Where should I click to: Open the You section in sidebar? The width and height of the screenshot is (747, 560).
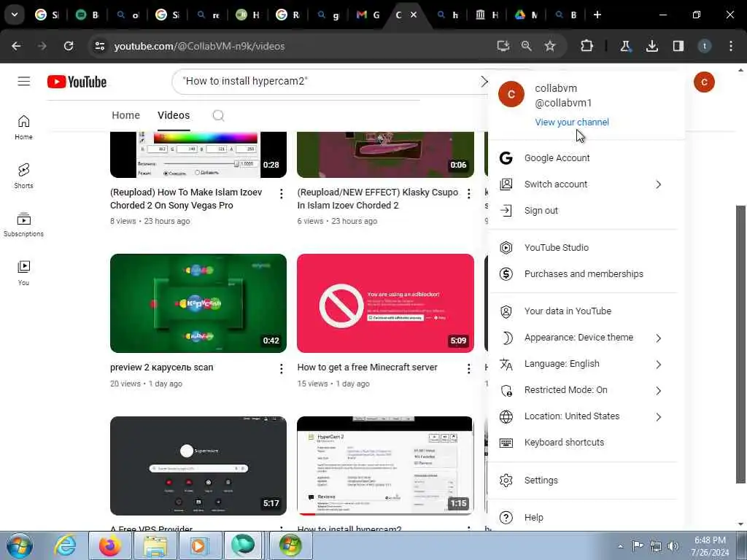(x=23, y=273)
